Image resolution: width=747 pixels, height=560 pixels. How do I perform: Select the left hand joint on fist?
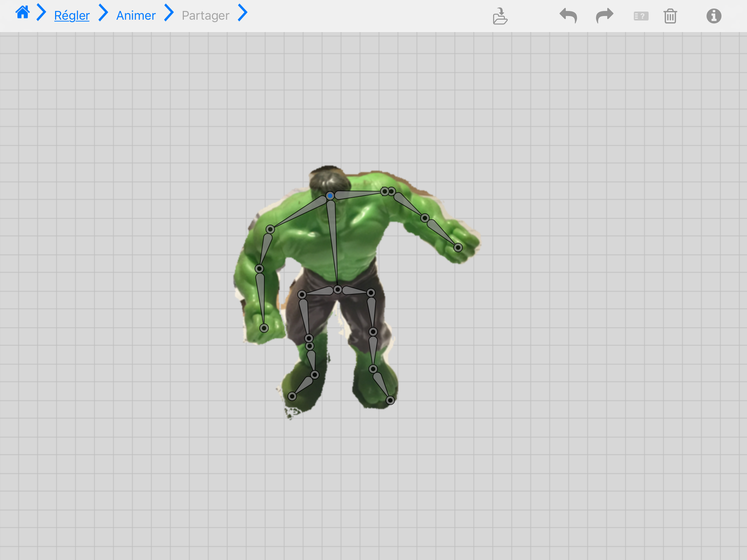click(264, 328)
